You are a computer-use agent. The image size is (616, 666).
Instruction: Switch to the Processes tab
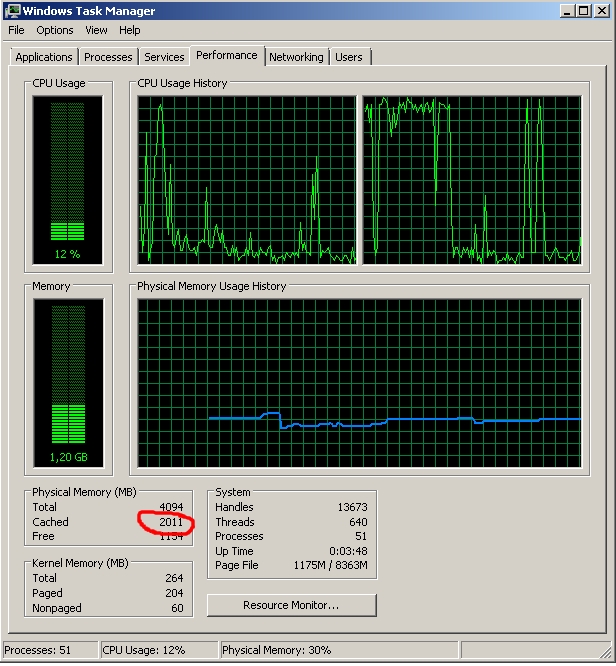click(x=108, y=57)
